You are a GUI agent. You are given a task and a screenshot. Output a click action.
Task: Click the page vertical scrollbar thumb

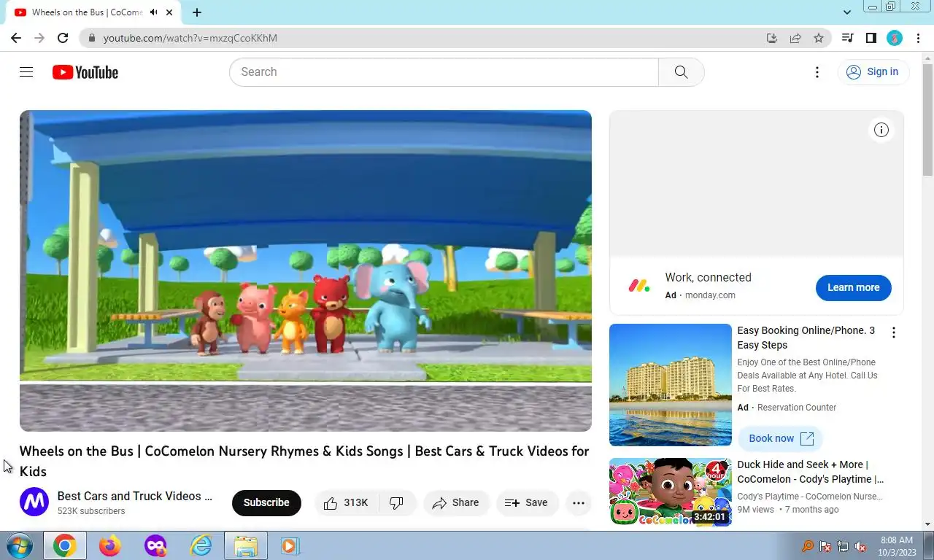[x=927, y=120]
